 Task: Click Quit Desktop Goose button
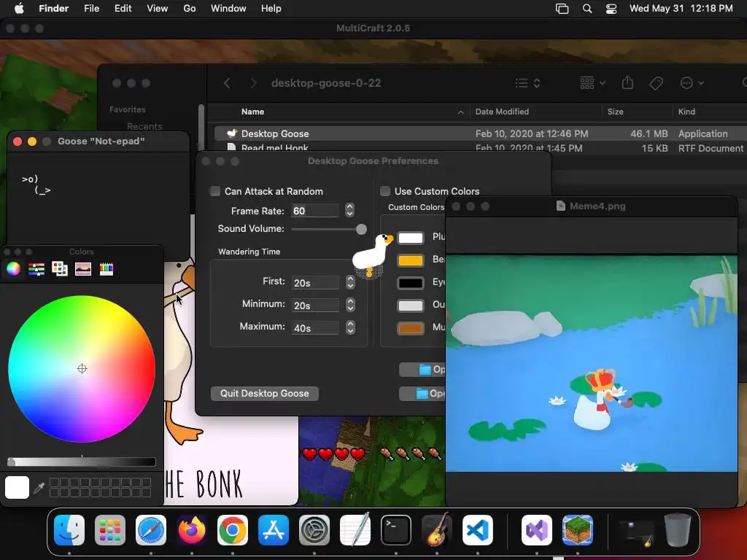point(264,393)
